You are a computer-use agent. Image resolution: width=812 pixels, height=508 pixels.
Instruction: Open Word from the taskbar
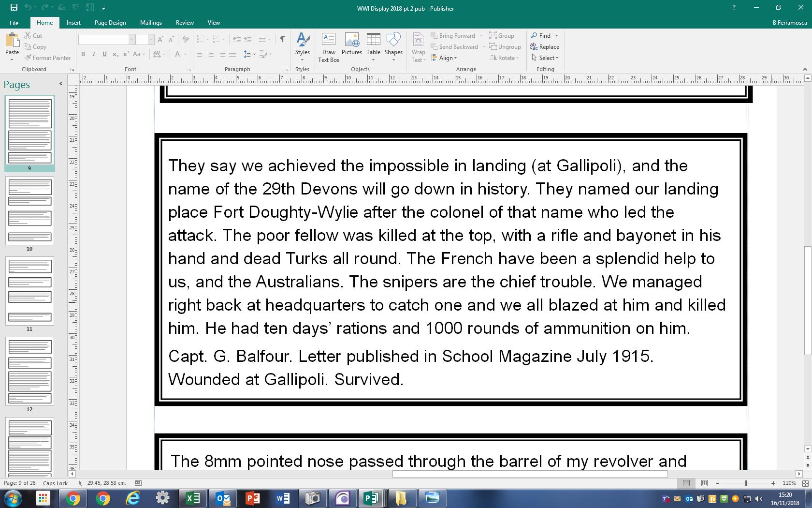tap(283, 498)
